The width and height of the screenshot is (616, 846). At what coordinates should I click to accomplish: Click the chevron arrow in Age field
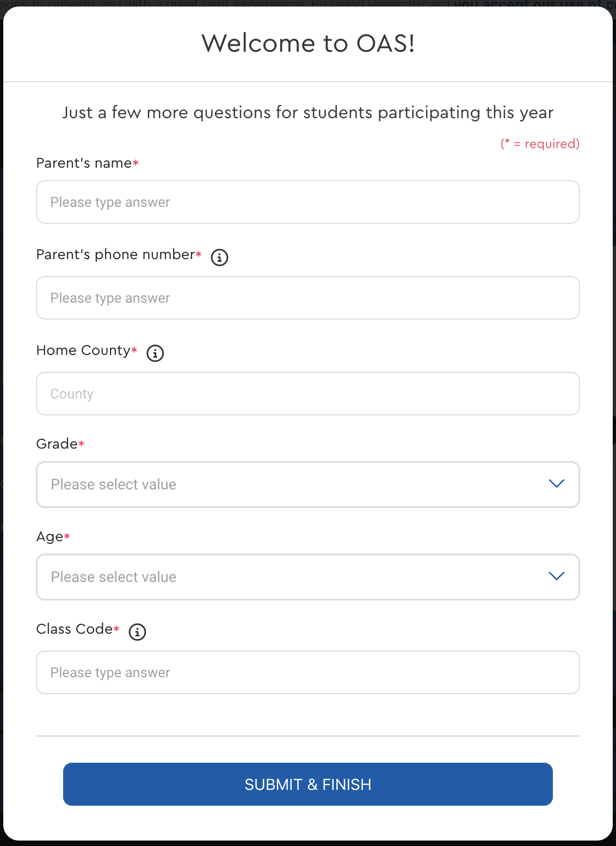click(556, 576)
